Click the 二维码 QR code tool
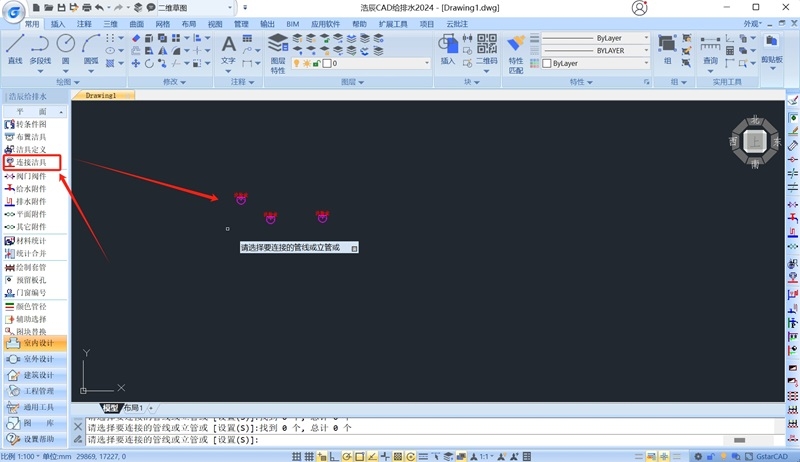 [x=487, y=49]
